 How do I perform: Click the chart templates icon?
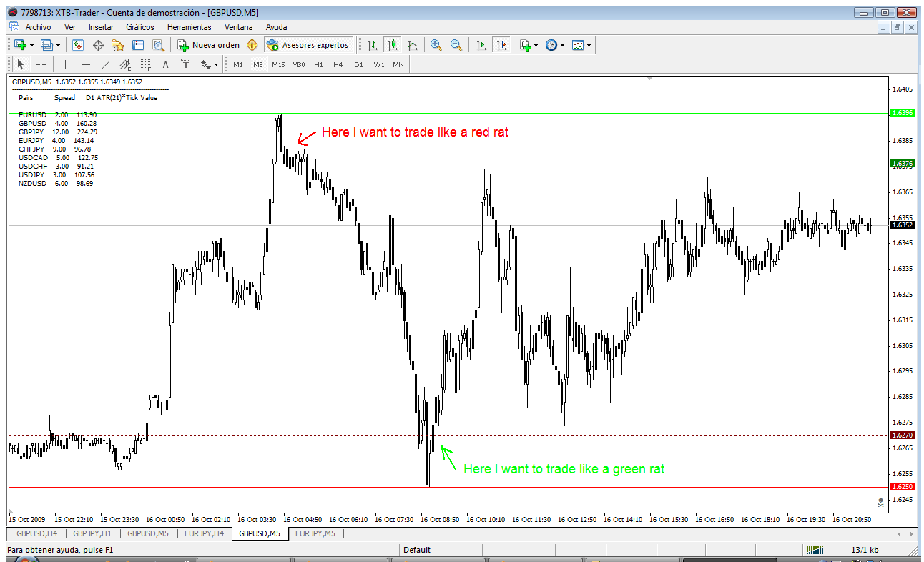[578, 45]
